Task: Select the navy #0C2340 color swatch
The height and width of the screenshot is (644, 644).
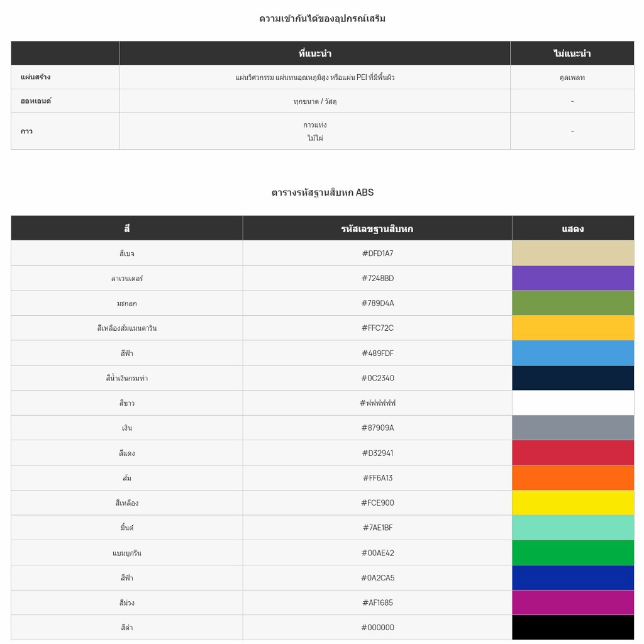Action: pos(573,378)
